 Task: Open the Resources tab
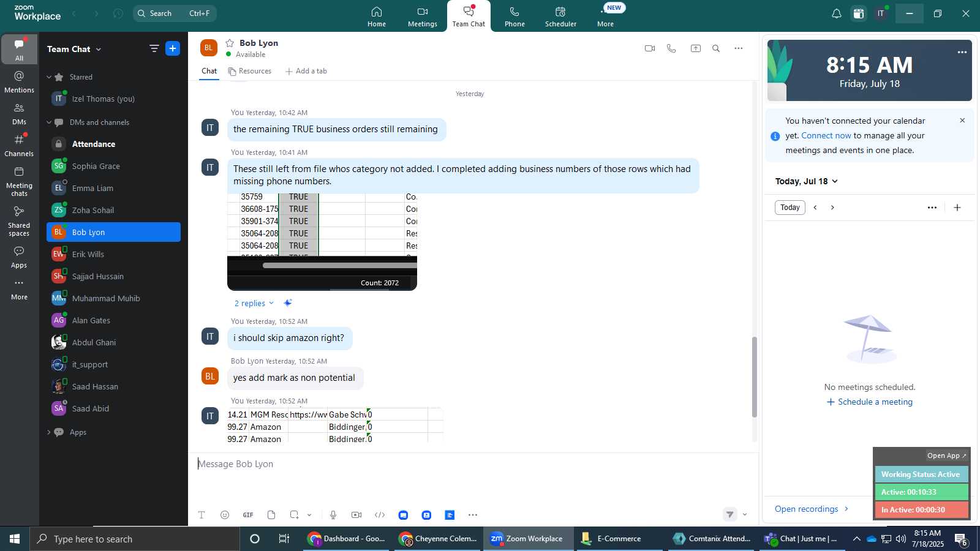pyautogui.click(x=250, y=71)
